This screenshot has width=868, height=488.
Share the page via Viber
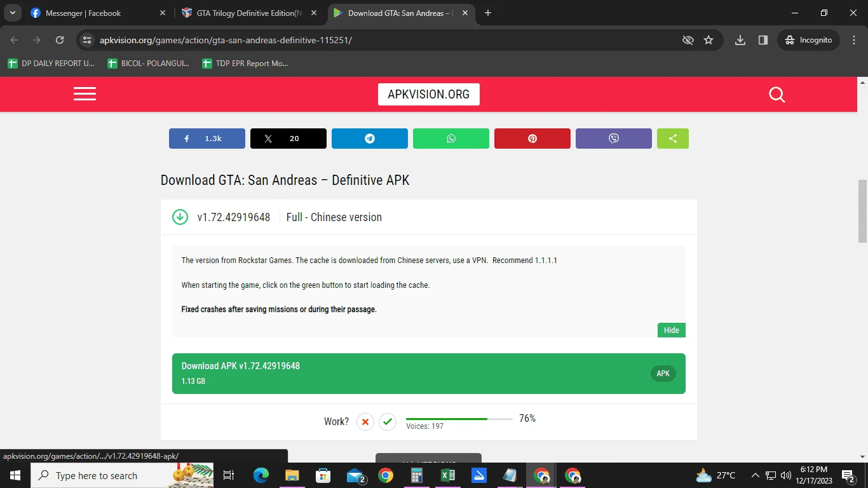coord(614,139)
